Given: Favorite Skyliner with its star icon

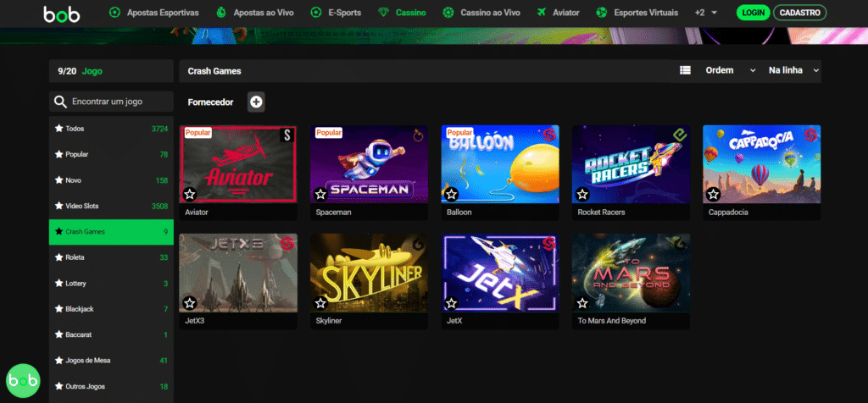Looking at the screenshot, I should pyautogui.click(x=320, y=303).
